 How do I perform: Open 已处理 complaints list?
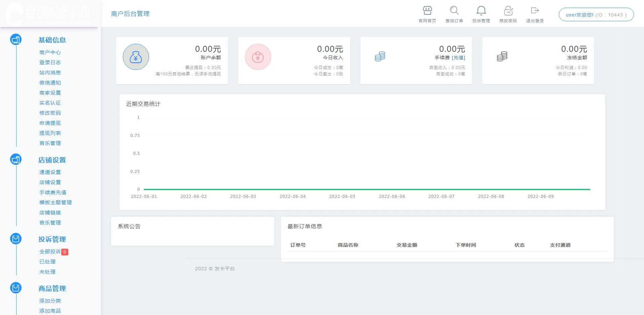click(47, 262)
